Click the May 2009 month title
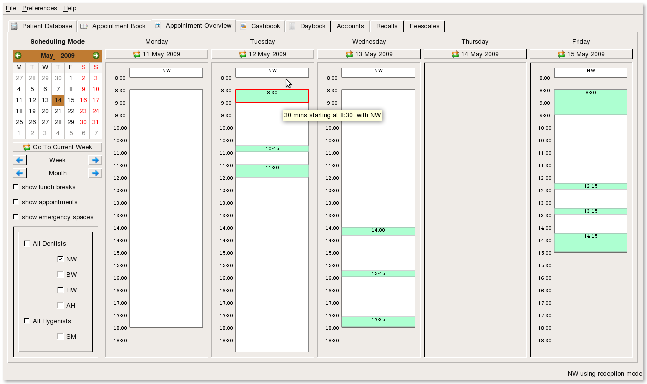This screenshot has width=647, height=384. pyautogui.click(x=57, y=55)
